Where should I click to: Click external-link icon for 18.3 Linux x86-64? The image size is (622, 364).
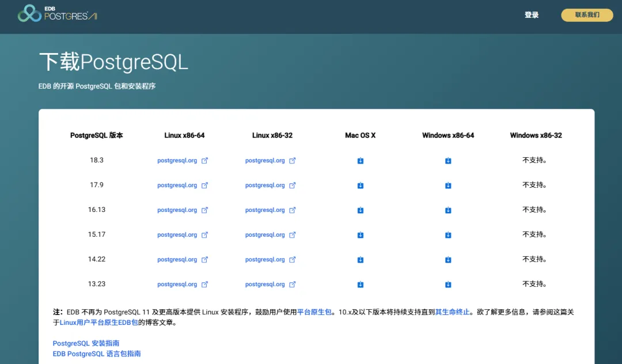[x=204, y=161]
